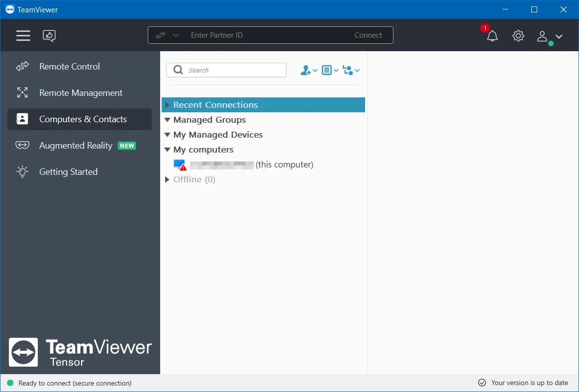Click the feedback thumbs-up icon
Screen dimensions: 579x392
[49, 35]
